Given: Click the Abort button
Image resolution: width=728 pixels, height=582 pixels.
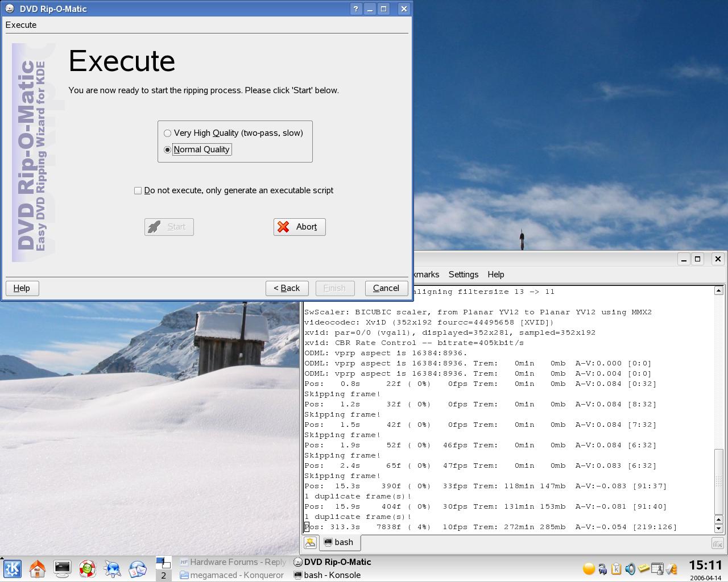Looking at the screenshot, I should (x=299, y=227).
